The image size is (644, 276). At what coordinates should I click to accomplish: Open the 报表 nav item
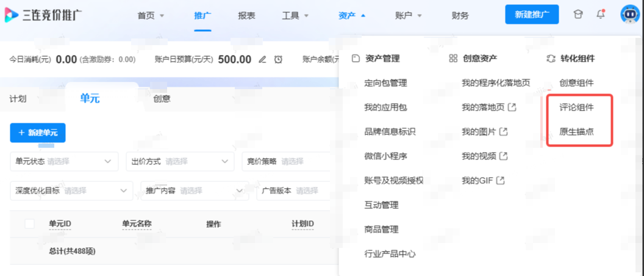coord(246,16)
